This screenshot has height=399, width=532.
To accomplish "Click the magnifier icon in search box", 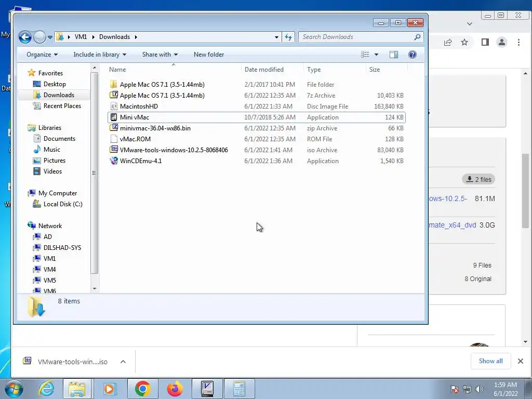I will click(x=417, y=37).
